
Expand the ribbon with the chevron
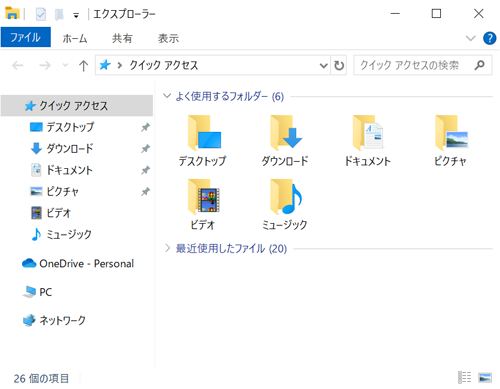470,38
